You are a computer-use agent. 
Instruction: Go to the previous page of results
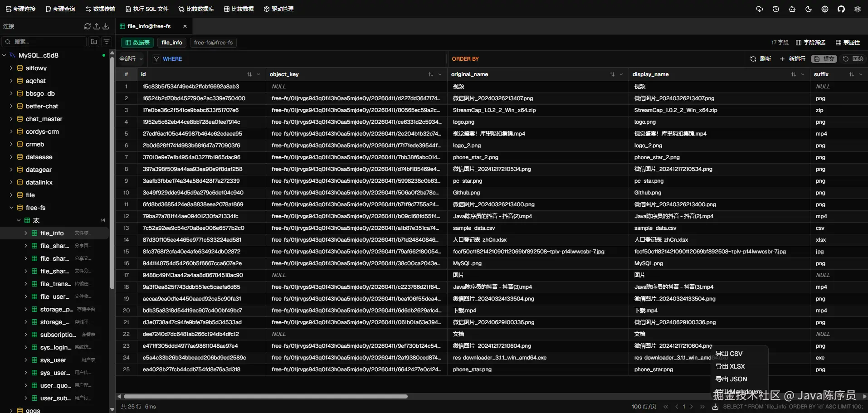pyautogui.click(x=677, y=407)
